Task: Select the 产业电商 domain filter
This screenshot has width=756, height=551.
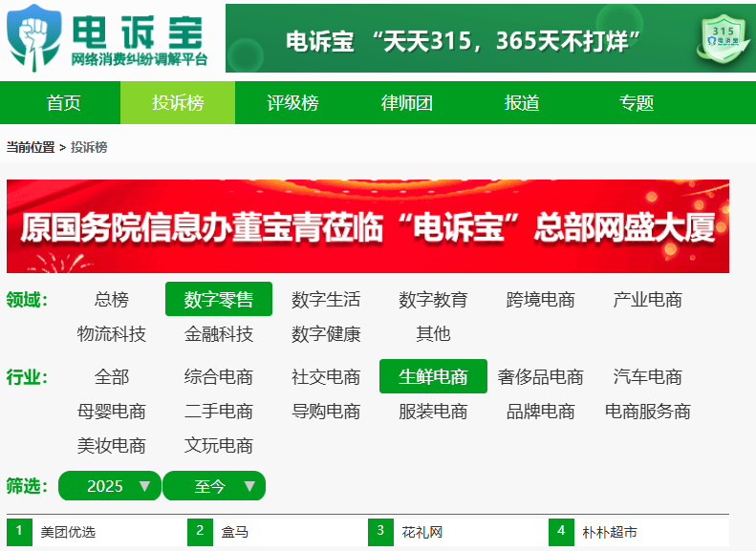Action: point(647,299)
